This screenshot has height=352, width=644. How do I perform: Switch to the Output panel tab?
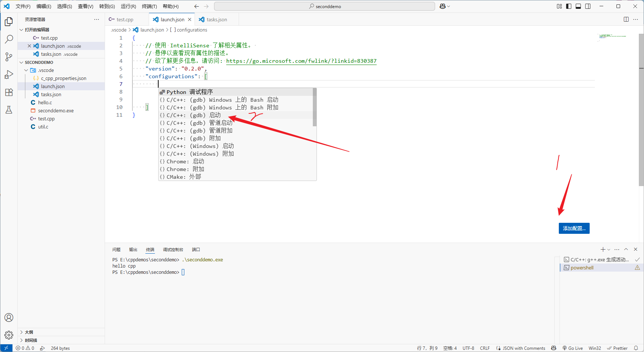tap(133, 250)
